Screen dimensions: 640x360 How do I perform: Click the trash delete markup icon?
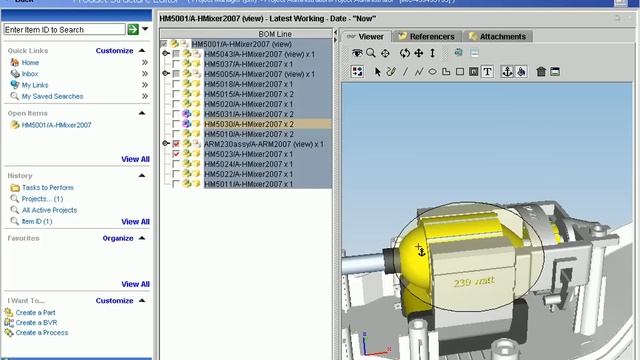[541, 72]
